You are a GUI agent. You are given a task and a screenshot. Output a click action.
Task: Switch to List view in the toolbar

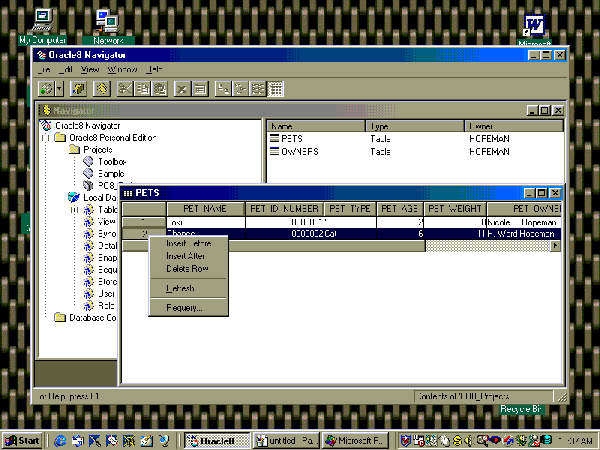(x=258, y=89)
